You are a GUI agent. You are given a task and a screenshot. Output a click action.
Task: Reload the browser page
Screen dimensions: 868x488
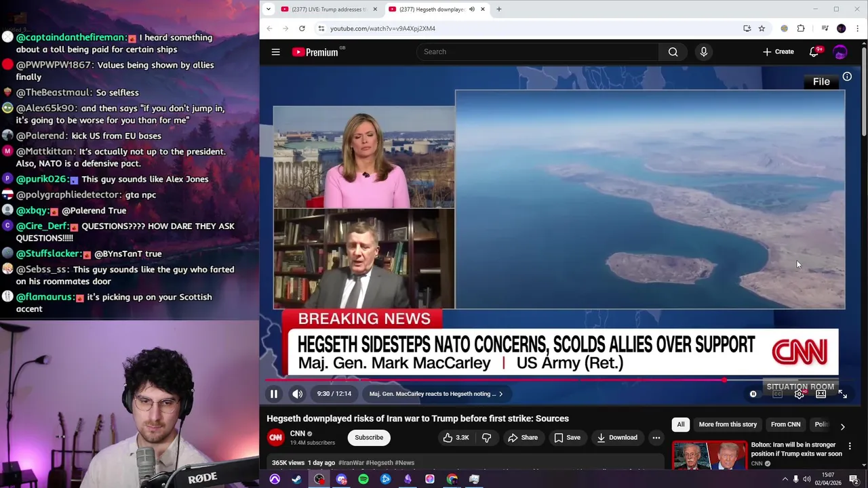tap(302, 28)
